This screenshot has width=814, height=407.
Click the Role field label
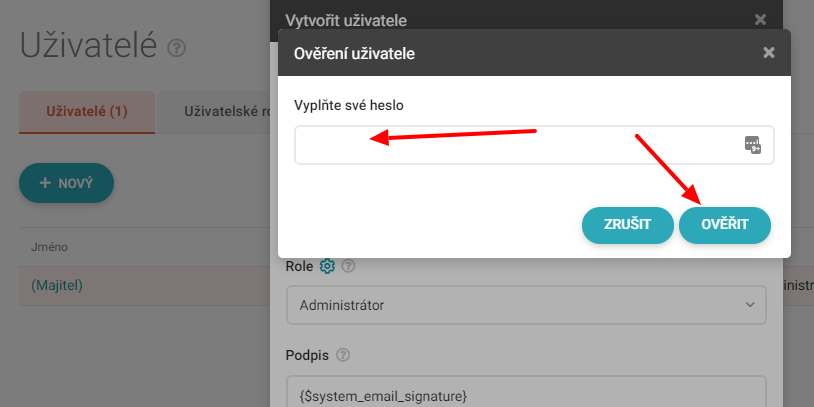(299, 266)
